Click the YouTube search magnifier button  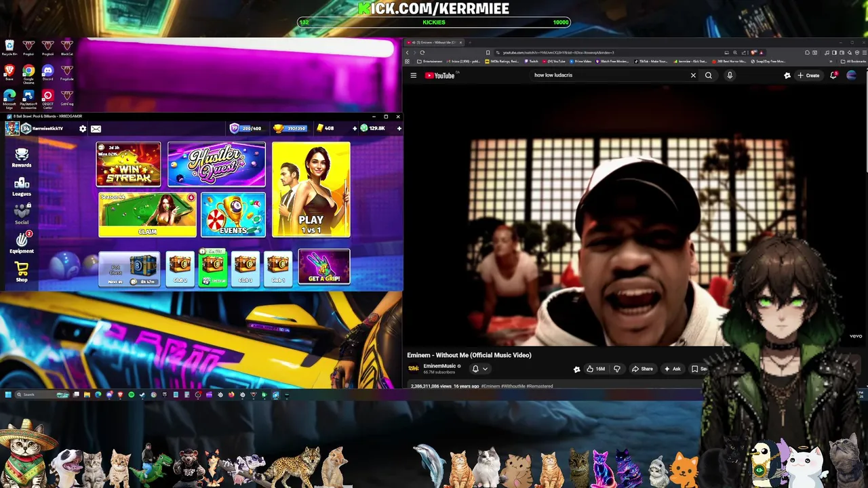click(x=709, y=75)
